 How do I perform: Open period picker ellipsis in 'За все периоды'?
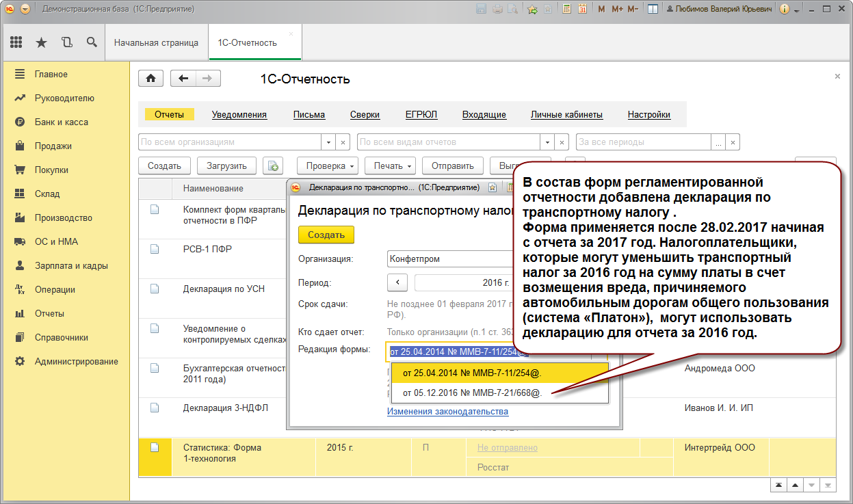pos(718,142)
